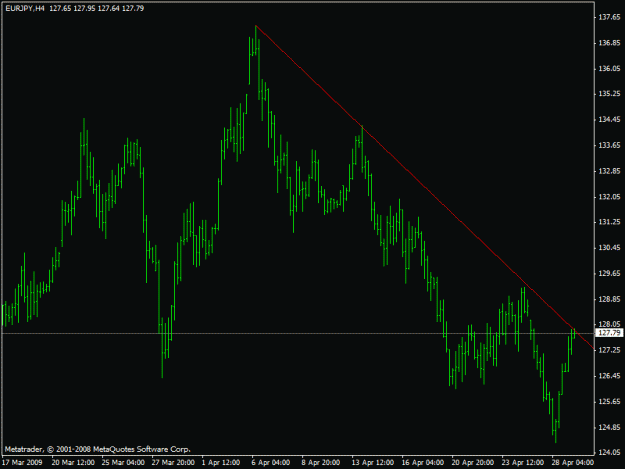Click the 129.65 price axis label
The image size is (625, 469).
pyautogui.click(x=609, y=273)
